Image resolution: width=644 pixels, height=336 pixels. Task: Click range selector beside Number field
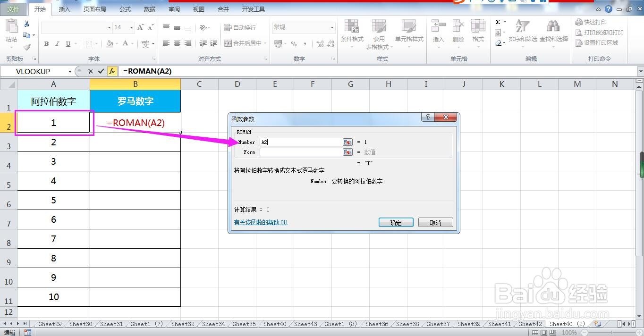(x=347, y=142)
